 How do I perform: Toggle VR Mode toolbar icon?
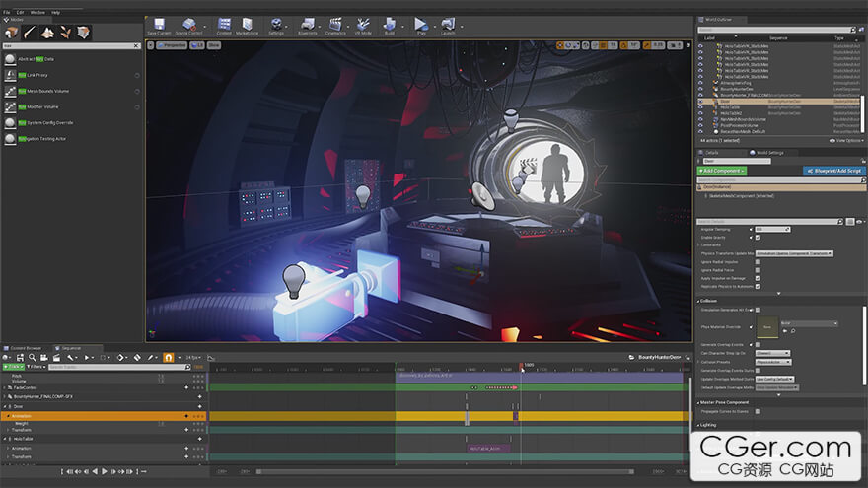click(363, 26)
